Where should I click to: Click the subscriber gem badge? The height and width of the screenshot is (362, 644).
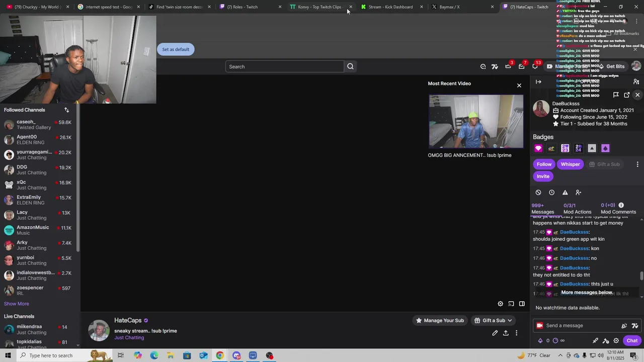click(538, 148)
